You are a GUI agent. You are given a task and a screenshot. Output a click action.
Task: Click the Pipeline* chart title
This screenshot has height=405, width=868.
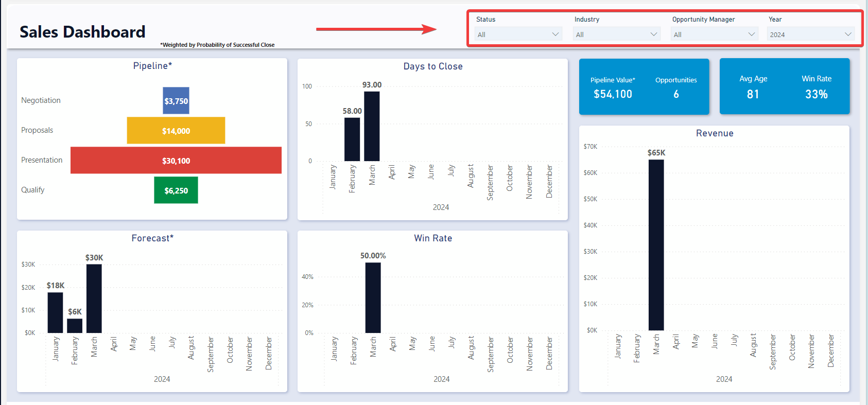tap(152, 66)
